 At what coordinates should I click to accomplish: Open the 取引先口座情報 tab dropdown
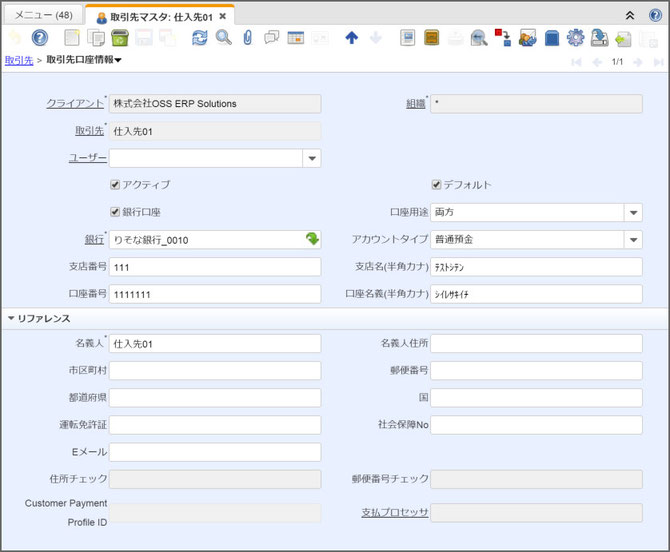[118, 60]
